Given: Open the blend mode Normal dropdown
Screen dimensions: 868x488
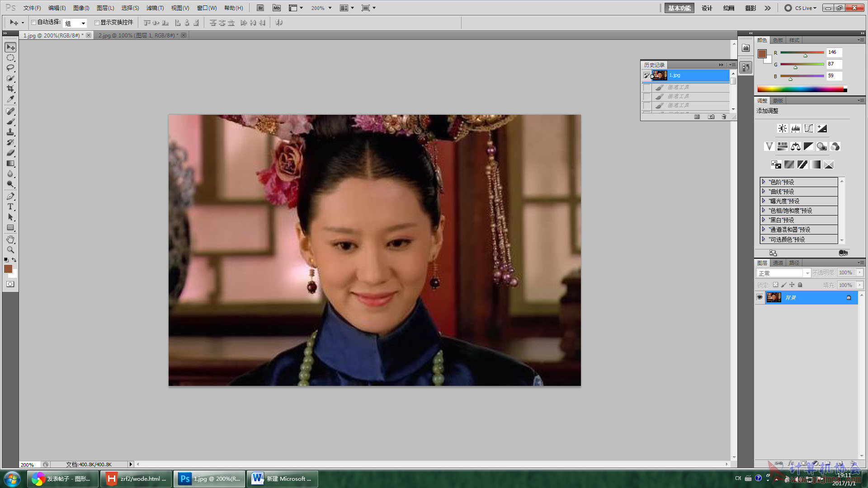Looking at the screenshot, I should [783, 273].
